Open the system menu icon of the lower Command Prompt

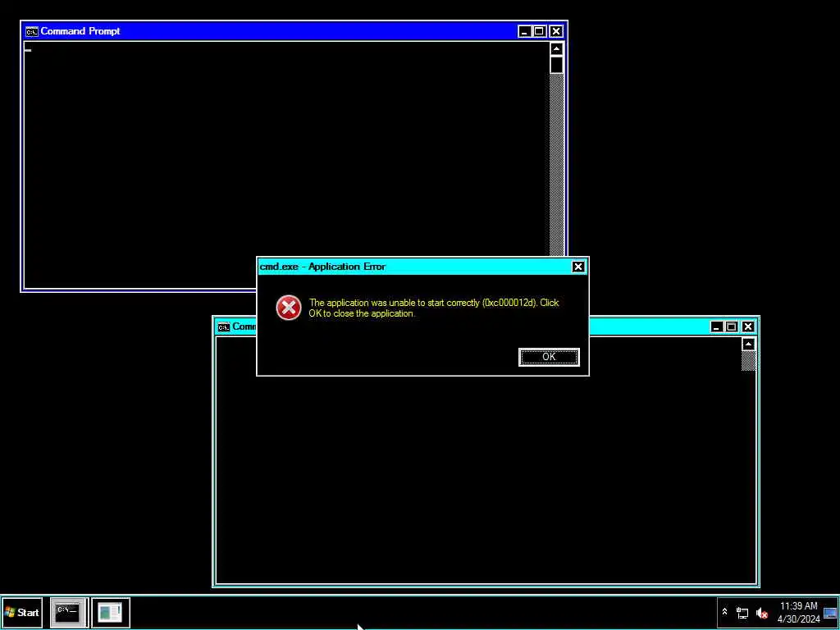coord(223,327)
